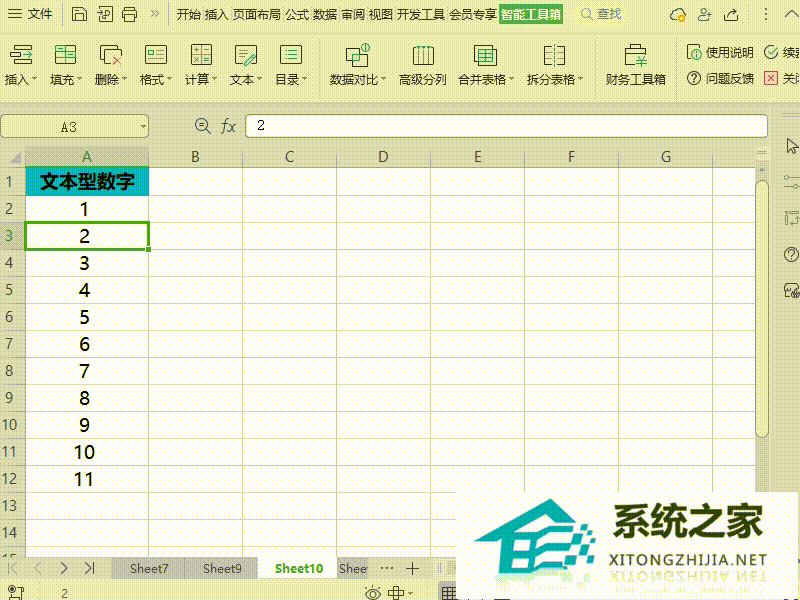Click the Sheet10 tab
The image size is (800, 600).
(298, 568)
